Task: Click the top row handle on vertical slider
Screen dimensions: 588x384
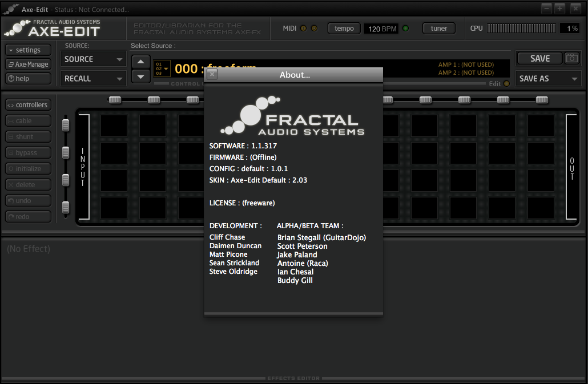Action: 66,125
